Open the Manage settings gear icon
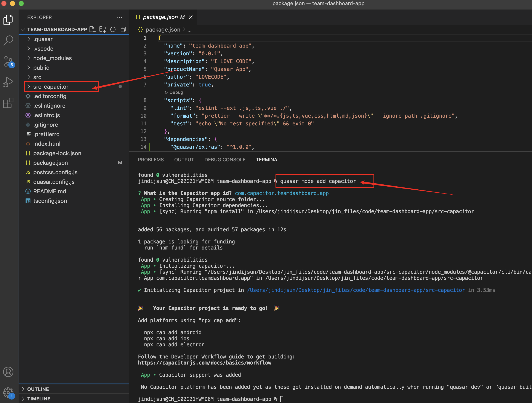 [x=8, y=392]
